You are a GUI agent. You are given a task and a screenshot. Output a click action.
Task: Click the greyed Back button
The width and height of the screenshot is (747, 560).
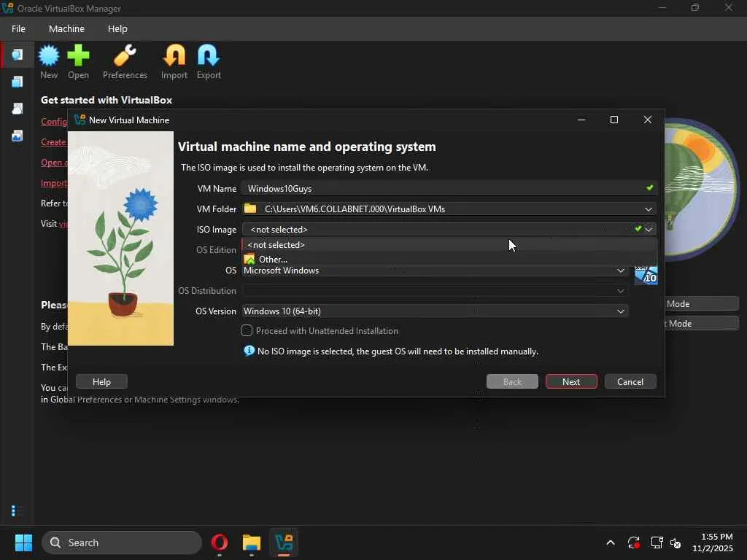(x=512, y=381)
